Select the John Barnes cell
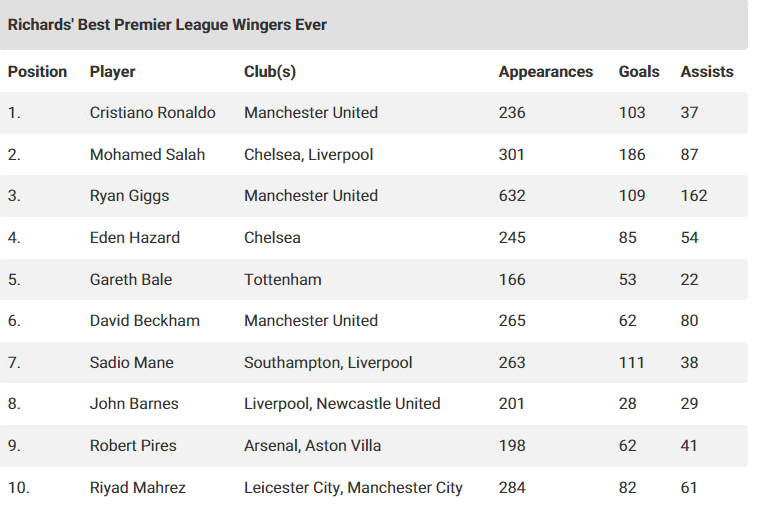The width and height of the screenshot is (757, 519). [x=134, y=404]
